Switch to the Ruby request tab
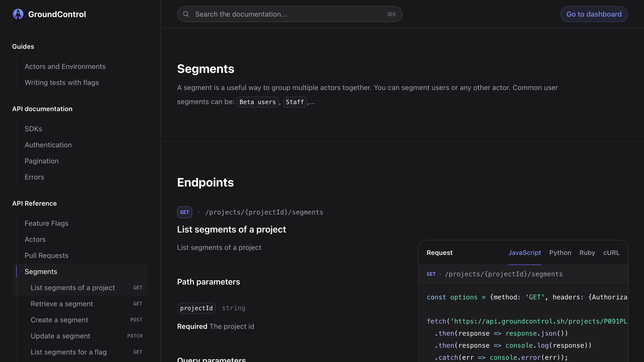 coord(587,253)
